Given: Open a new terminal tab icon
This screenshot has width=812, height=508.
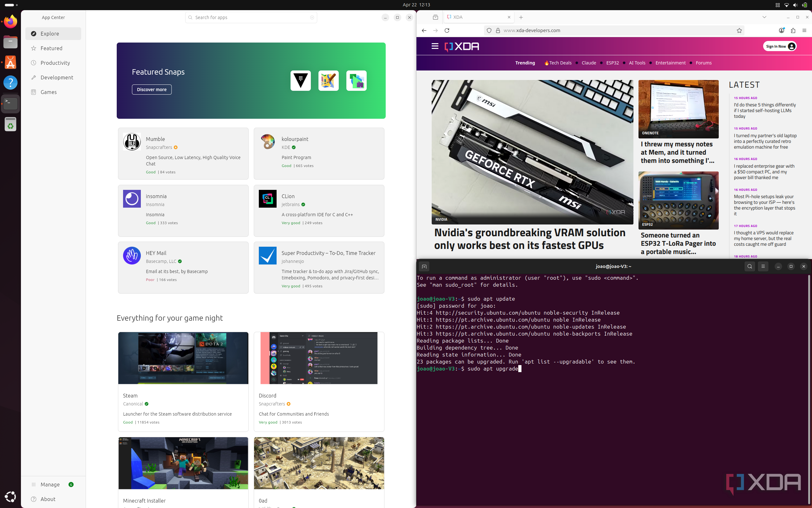Looking at the screenshot, I should (x=424, y=266).
